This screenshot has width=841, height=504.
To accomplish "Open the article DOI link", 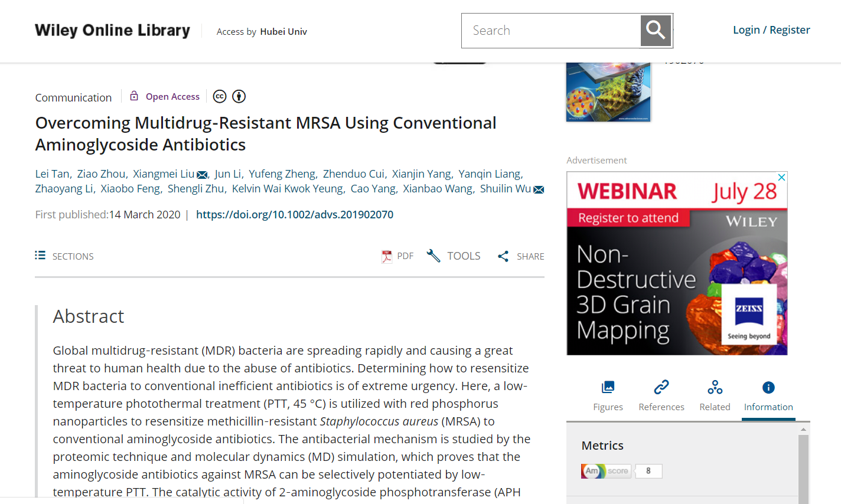I will (x=294, y=215).
